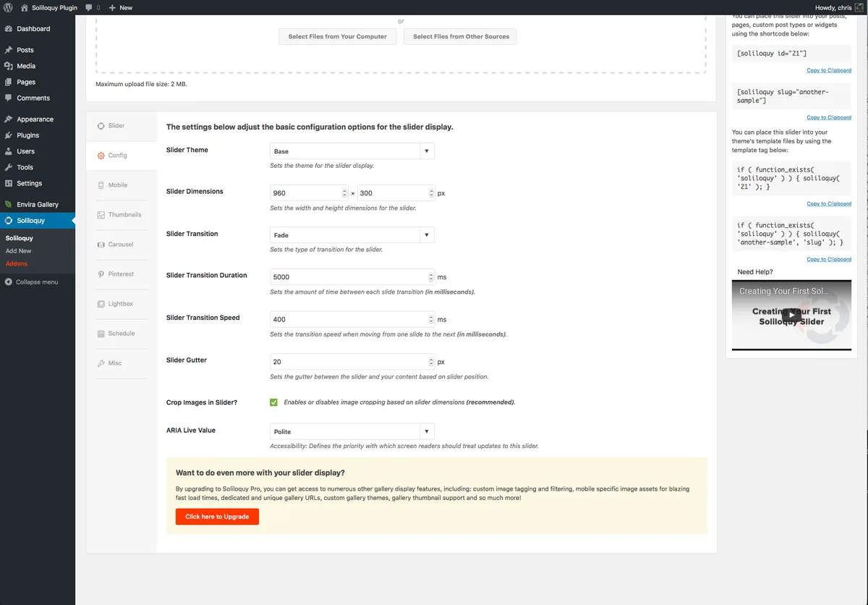Copy the slug shortcode to clipboard
Image resolution: width=868 pixels, height=605 pixels.
829,117
